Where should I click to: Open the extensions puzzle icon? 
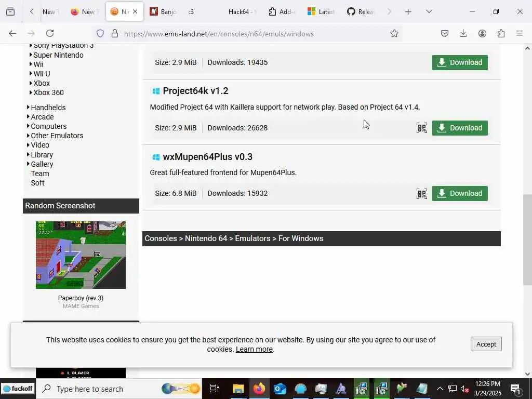tap(501, 33)
